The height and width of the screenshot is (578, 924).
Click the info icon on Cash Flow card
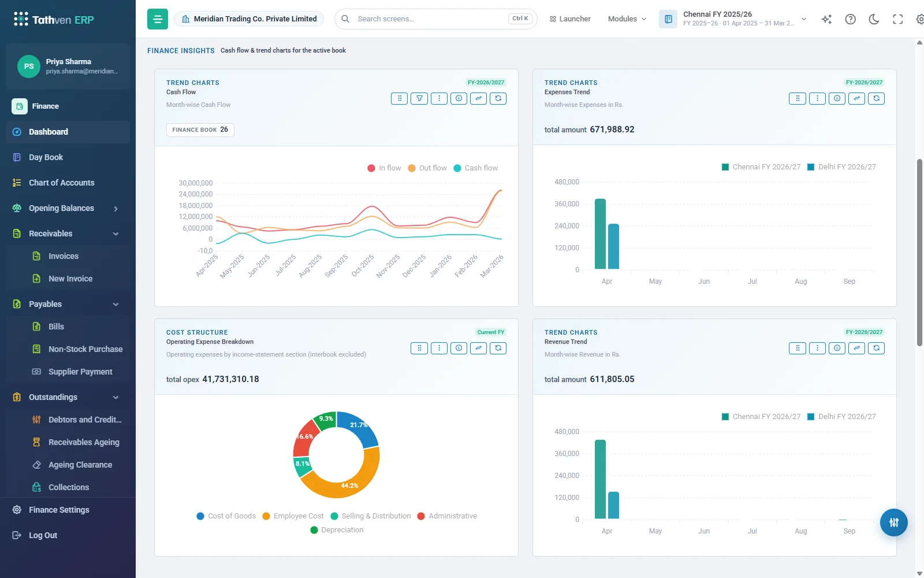pyautogui.click(x=459, y=98)
